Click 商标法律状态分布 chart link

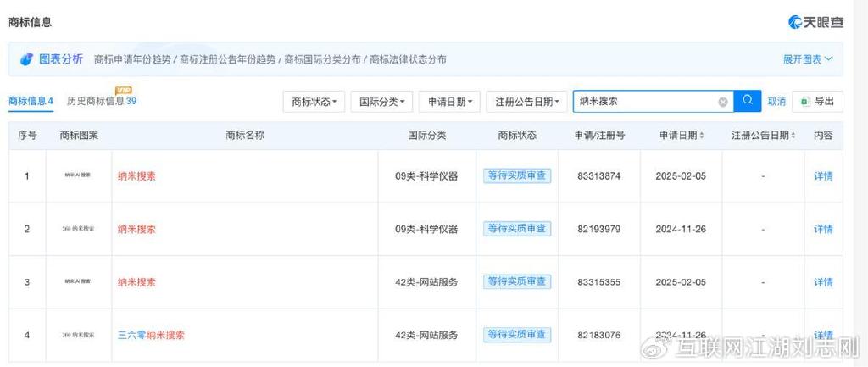(x=408, y=59)
